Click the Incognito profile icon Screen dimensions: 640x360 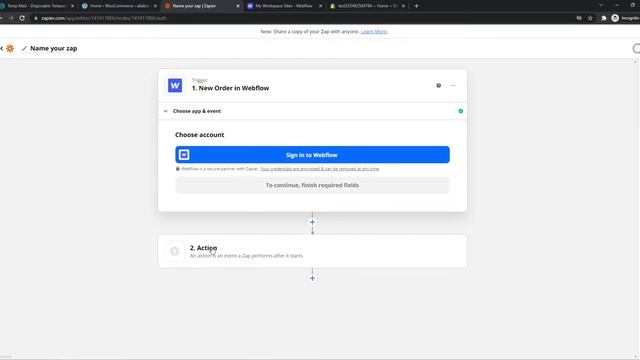(615, 18)
